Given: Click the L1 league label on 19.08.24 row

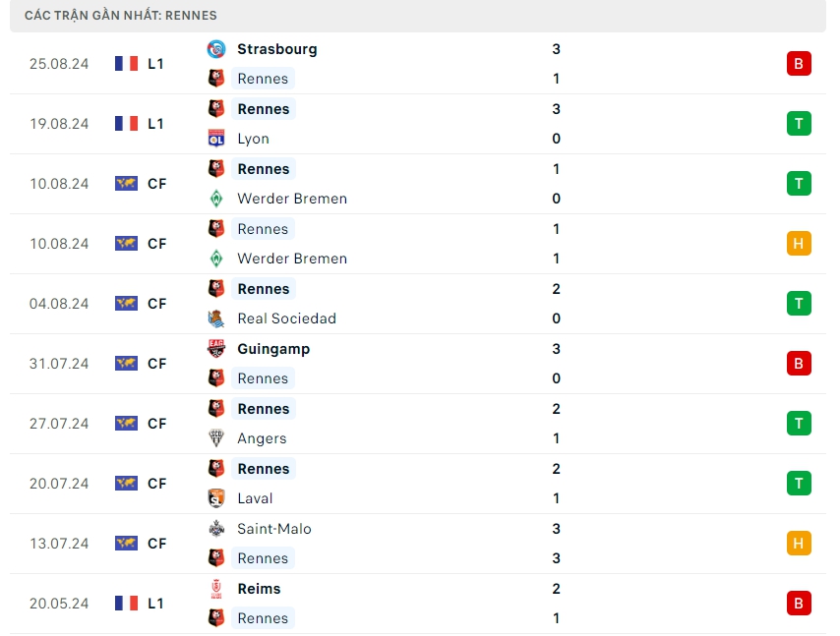Looking at the screenshot, I should click(155, 124).
